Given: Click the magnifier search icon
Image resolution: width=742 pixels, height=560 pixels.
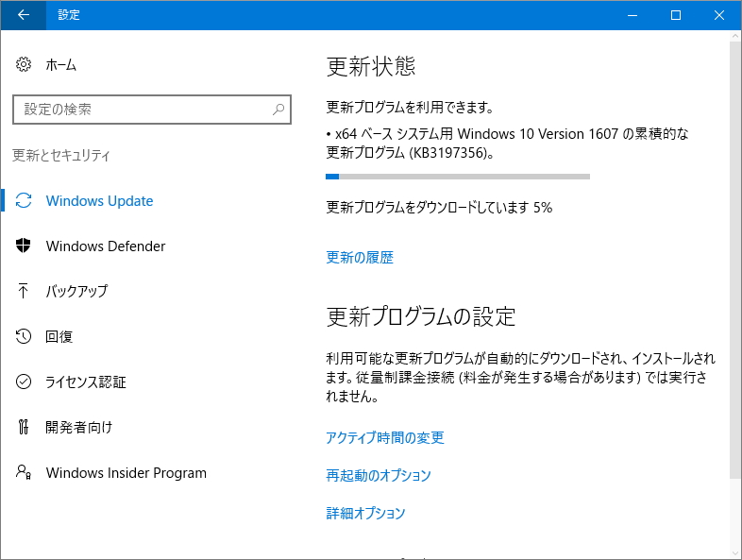Looking at the screenshot, I should pyautogui.click(x=278, y=110).
